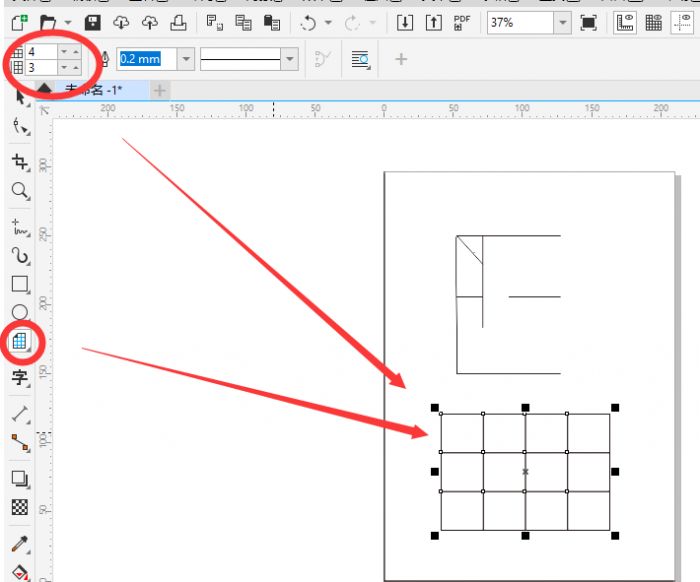Select the Parallel Dimension tool

click(x=20, y=414)
